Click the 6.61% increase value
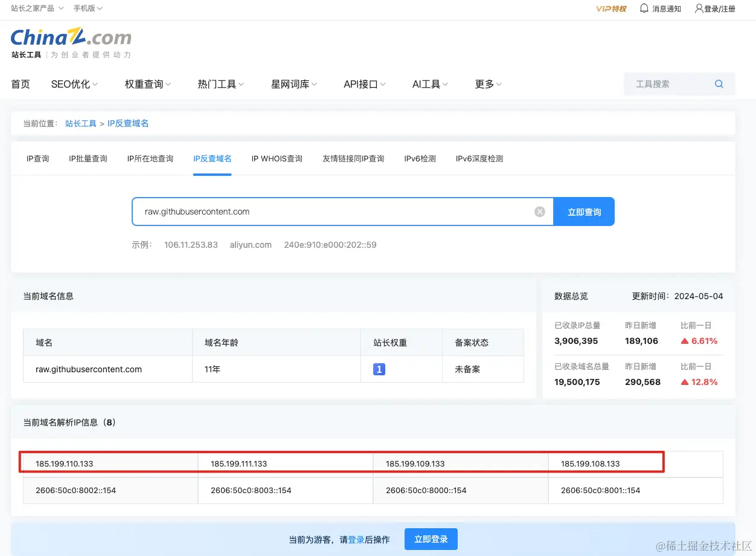 (x=705, y=341)
